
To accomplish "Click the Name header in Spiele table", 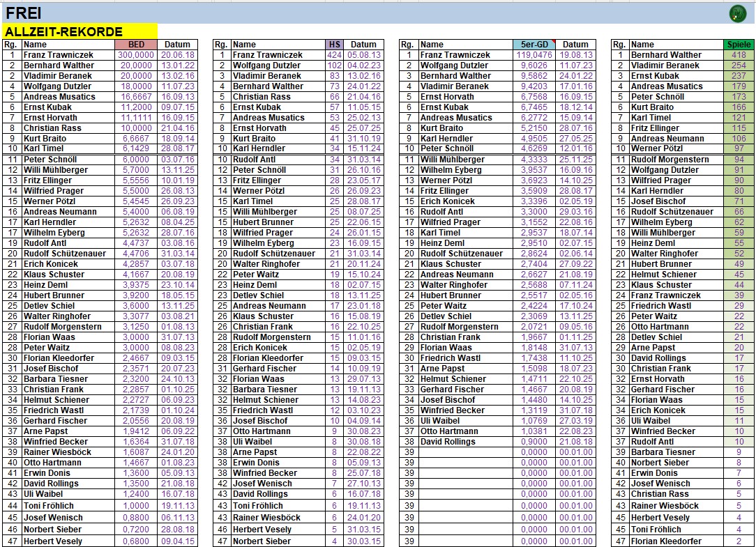I will [642, 45].
